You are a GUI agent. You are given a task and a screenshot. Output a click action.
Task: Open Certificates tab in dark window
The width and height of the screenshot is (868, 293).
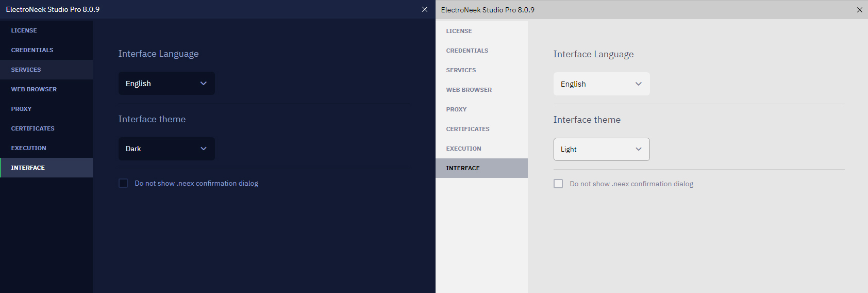pyautogui.click(x=46, y=128)
